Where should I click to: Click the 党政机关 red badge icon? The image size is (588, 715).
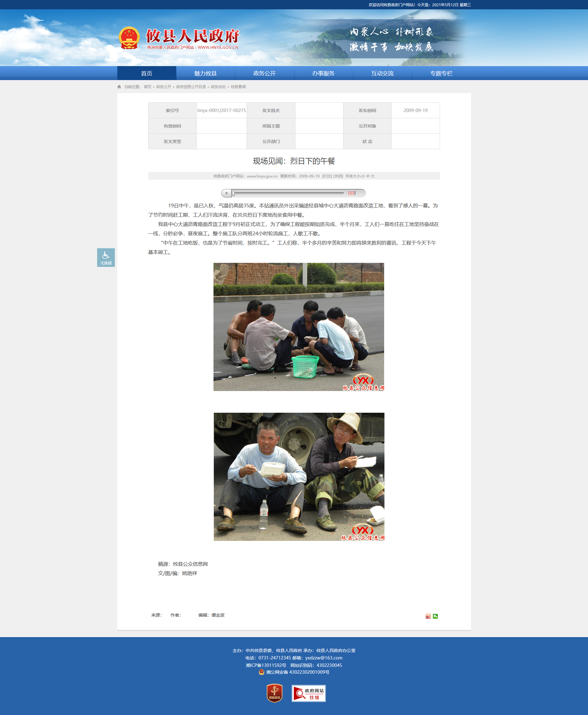coord(274,693)
